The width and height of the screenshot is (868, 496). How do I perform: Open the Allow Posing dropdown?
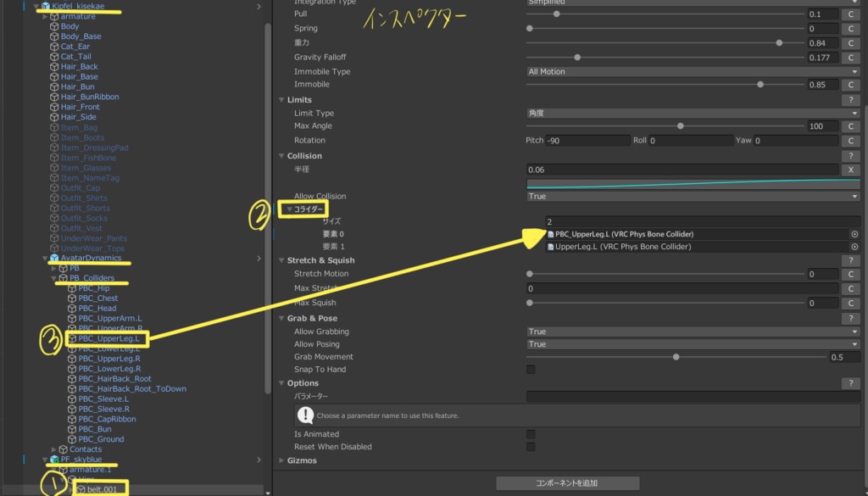click(693, 344)
